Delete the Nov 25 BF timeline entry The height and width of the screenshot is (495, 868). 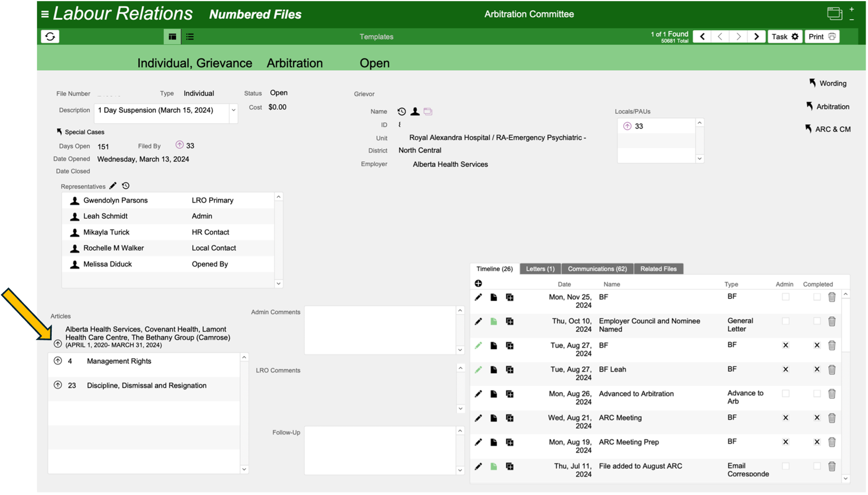832,297
